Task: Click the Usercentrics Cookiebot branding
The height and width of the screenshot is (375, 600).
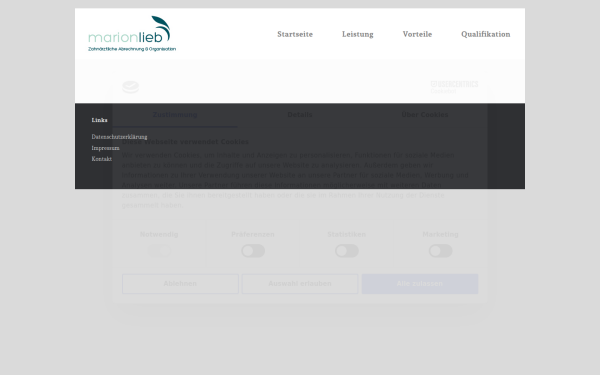Action: (x=454, y=87)
